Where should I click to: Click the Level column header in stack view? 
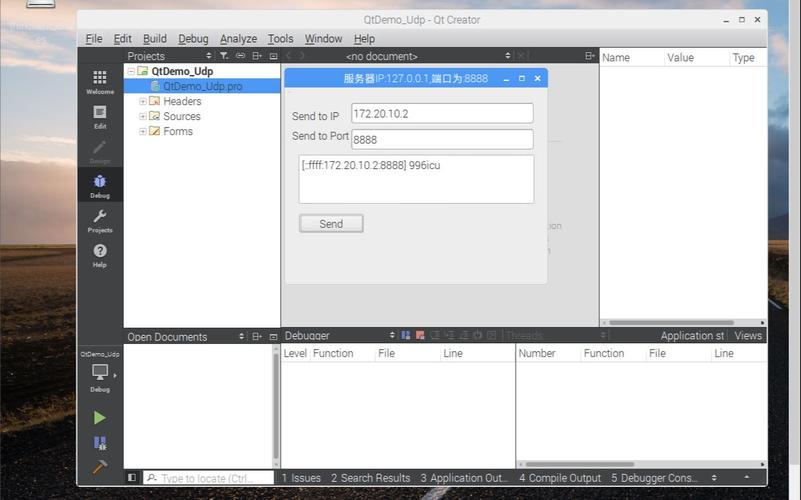pyautogui.click(x=295, y=353)
